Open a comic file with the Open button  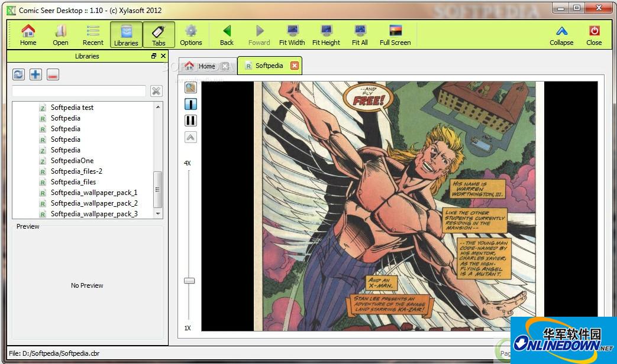pos(60,35)
